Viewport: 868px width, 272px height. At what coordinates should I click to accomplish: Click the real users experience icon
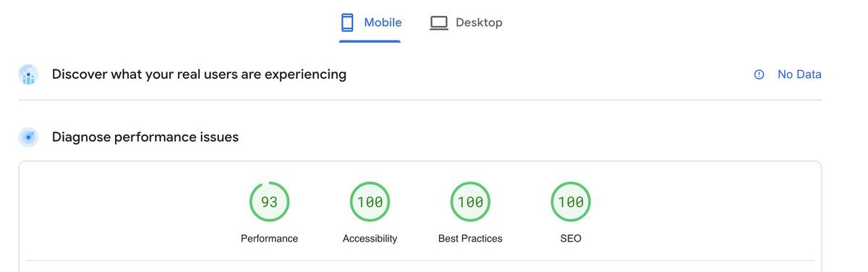(x=28, y=75)
